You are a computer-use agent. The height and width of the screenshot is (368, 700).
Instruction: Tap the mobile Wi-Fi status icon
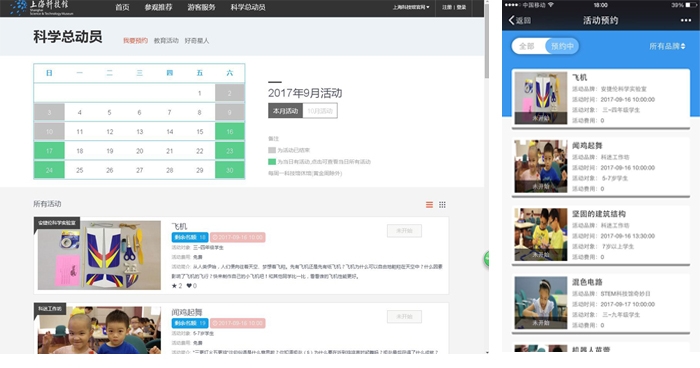click(x=551, y=5)
